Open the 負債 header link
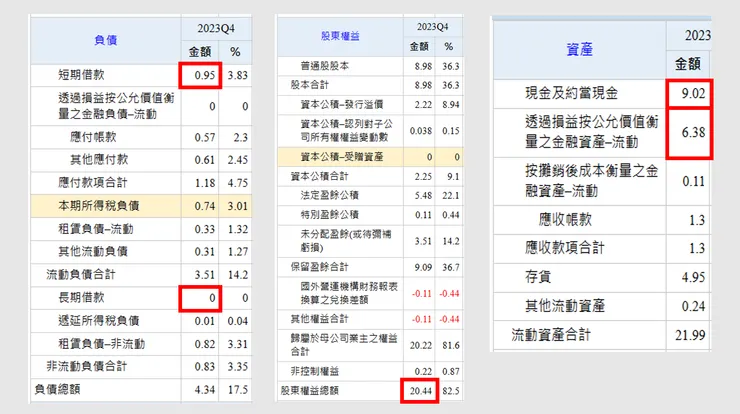This screenshot has width=740, height=414. [x=106, y=40]
